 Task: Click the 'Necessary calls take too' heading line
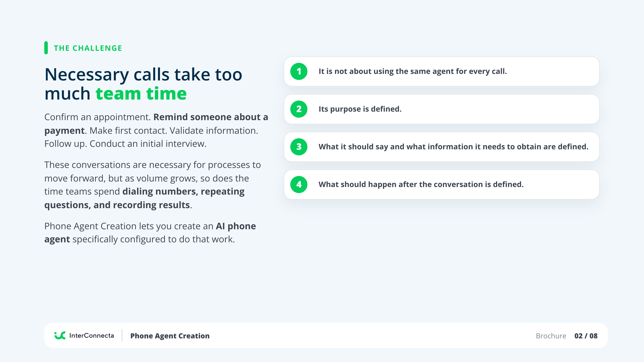[x=144, y=74]
